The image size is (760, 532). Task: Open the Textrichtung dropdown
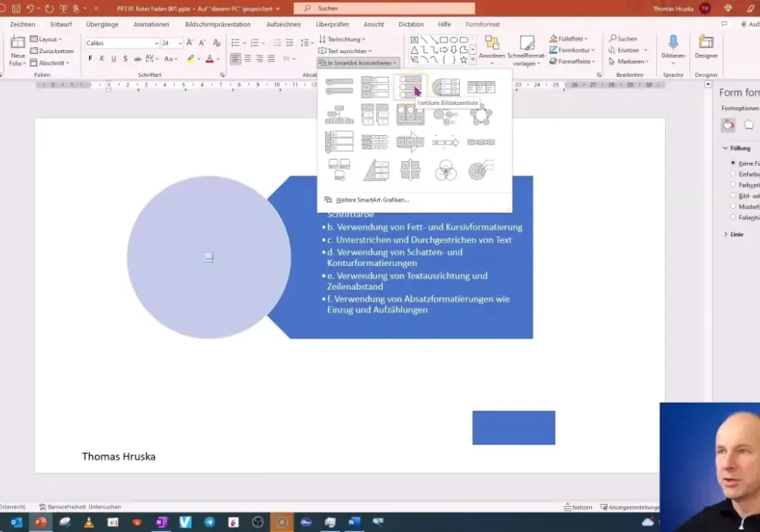click(342, 40)
